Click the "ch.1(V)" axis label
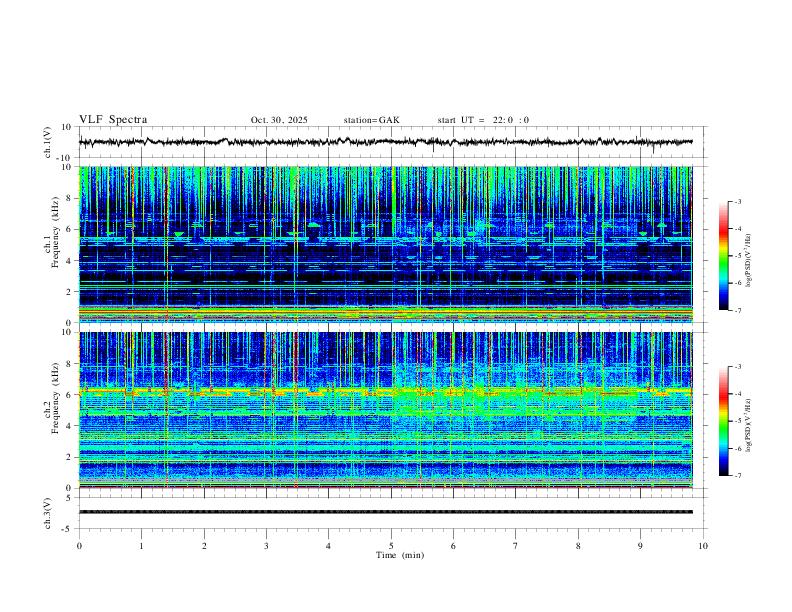Viewport: 792px width, 612px height. pyautogui.click(x=48, y=142)
